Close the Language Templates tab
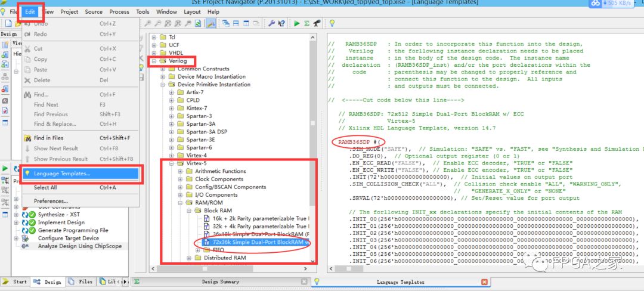Screen dimensions: 644x291 484,282
